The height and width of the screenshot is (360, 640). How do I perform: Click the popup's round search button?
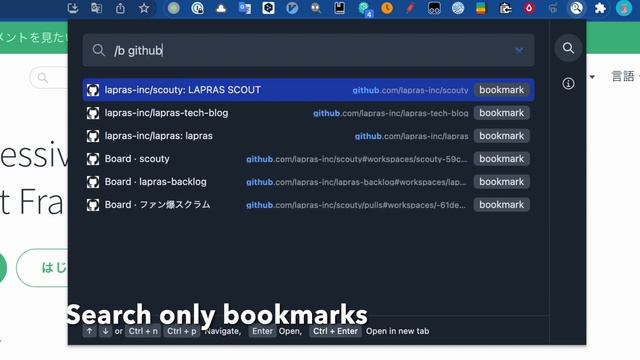[x=568, y=48]
